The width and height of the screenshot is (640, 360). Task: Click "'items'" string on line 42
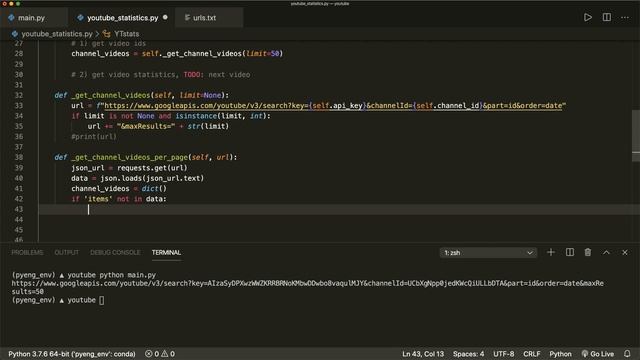98,199
